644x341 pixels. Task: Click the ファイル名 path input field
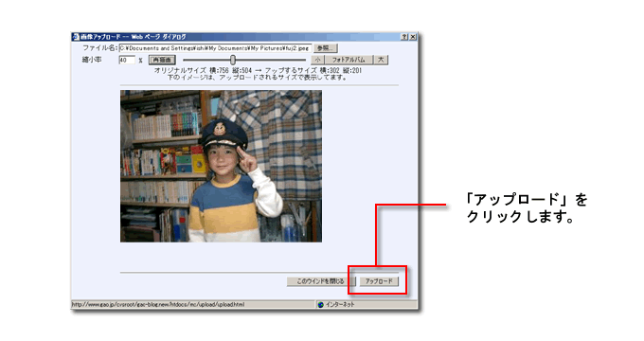click(215, 48)
